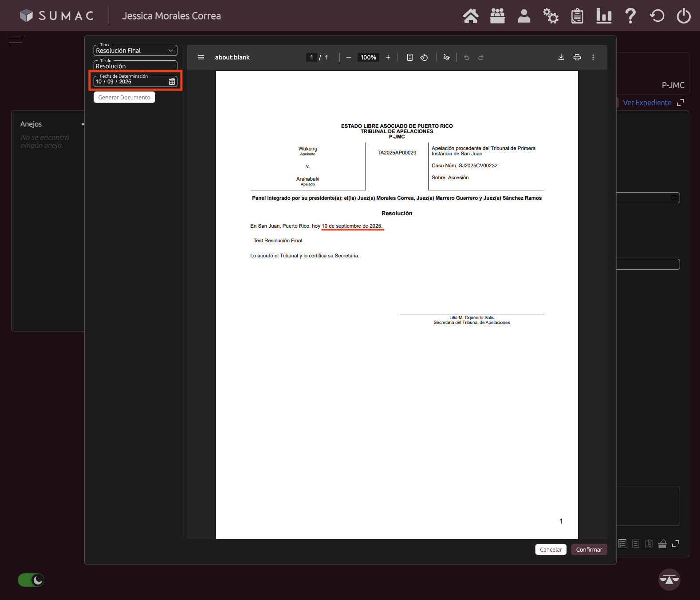
Task: Open the users group icon
Action: click(x=497, y=16)
